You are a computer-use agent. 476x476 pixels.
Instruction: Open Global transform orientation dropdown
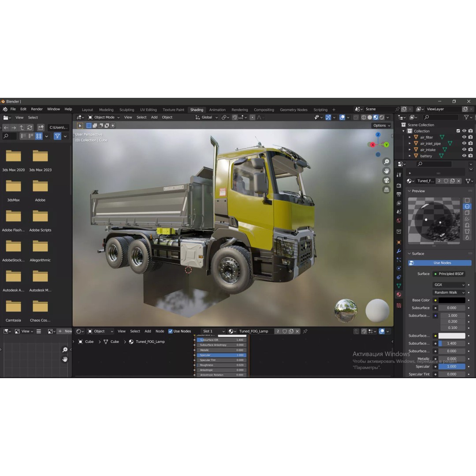206,118
